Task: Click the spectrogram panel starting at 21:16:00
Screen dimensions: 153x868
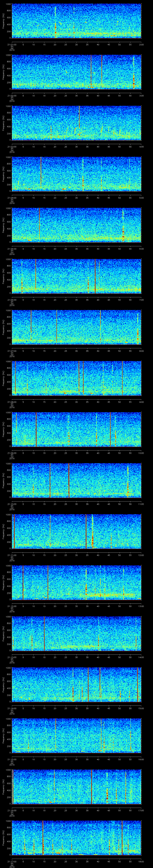Action: (77, 786)
